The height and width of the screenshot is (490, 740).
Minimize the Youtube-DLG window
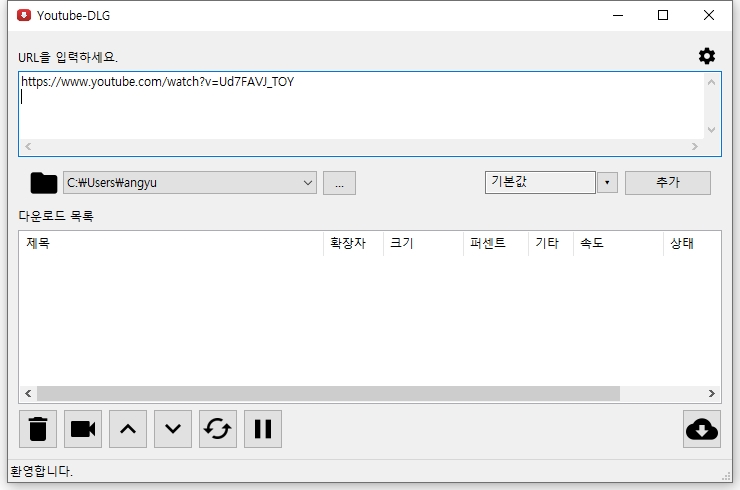618,16
